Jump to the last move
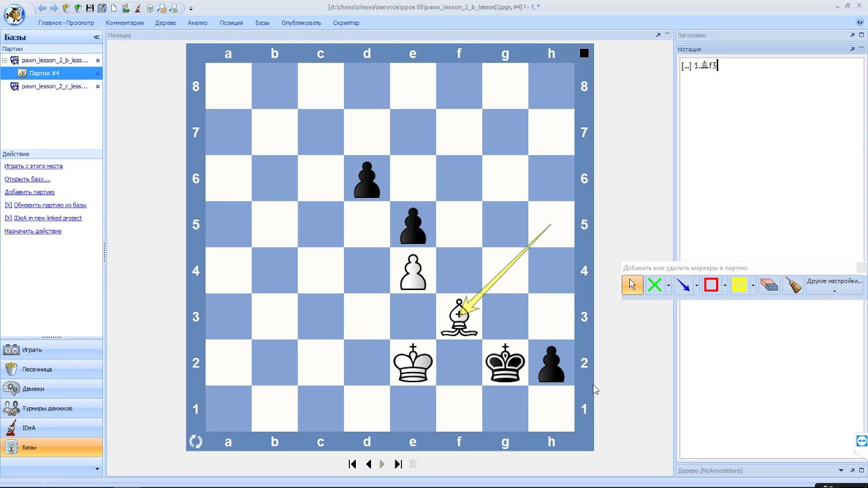 (398, 464)
